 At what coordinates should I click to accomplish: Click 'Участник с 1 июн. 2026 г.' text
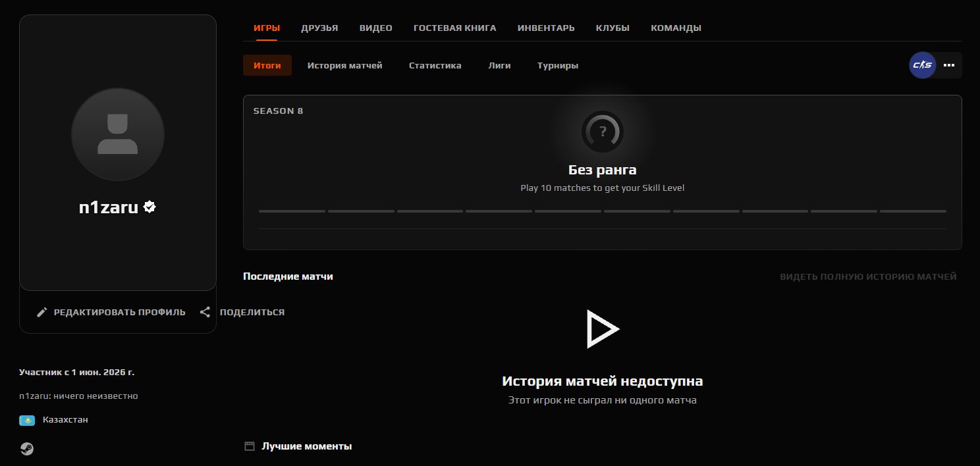pyautogui.click(x=77, y=372)
